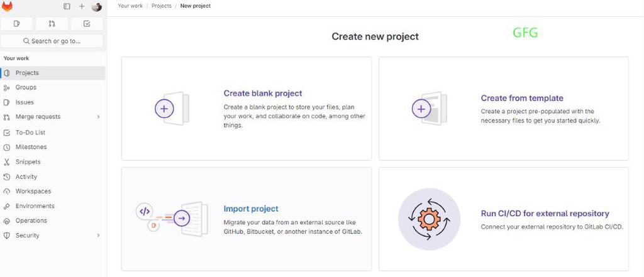Open merge requests shortcut icon
Screen dimensions: 644x277
click(x=52, y=24)
